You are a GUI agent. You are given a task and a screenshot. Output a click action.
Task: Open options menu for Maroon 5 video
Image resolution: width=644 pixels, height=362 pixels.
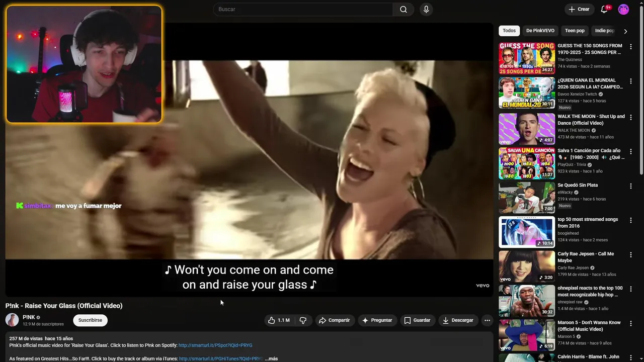click(631, 323)
